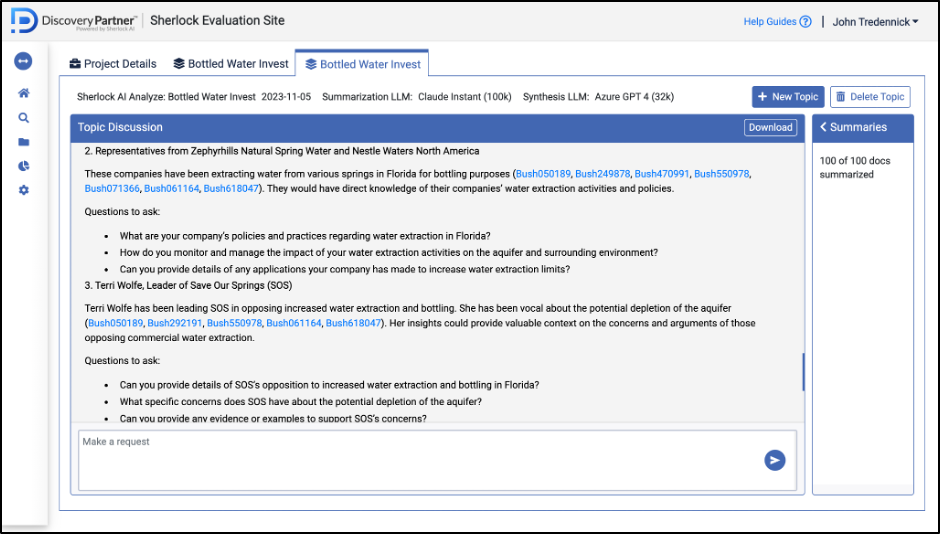This screenshot has height=534, width=940.
Task: Open the first Bottled Water Invest tab
Action: [231, 64]
